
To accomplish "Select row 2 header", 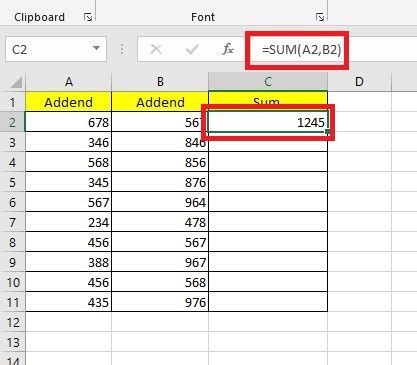I will [12, 122].
